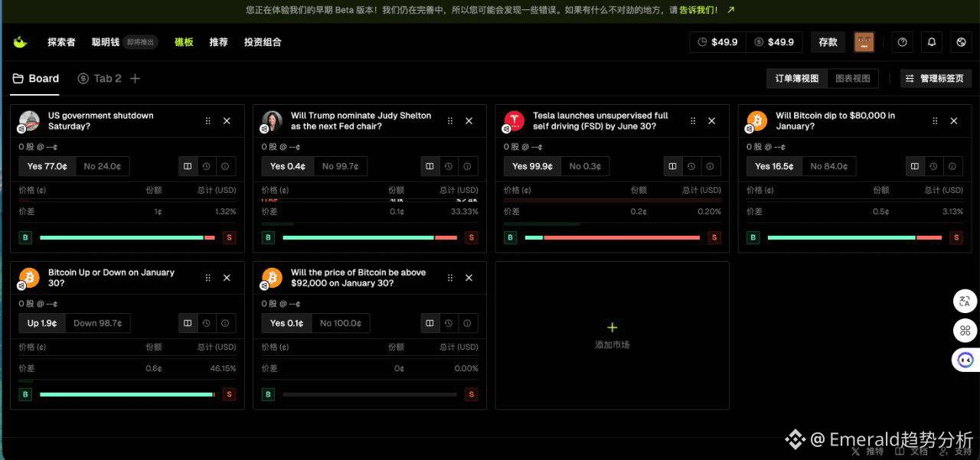Image resolution: width=980 pixels, height=460 pixels.
Task: Switch to 订单簿视图 view
Action: [797, 78]
